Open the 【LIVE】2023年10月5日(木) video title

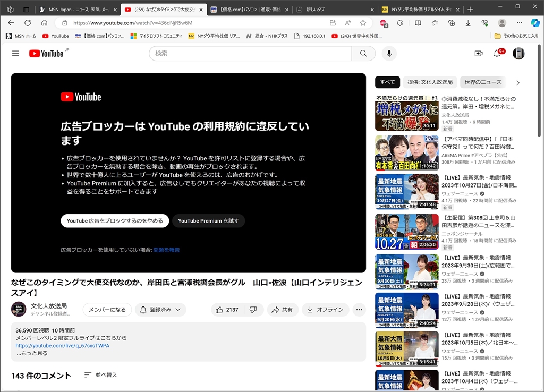point(480,338)
